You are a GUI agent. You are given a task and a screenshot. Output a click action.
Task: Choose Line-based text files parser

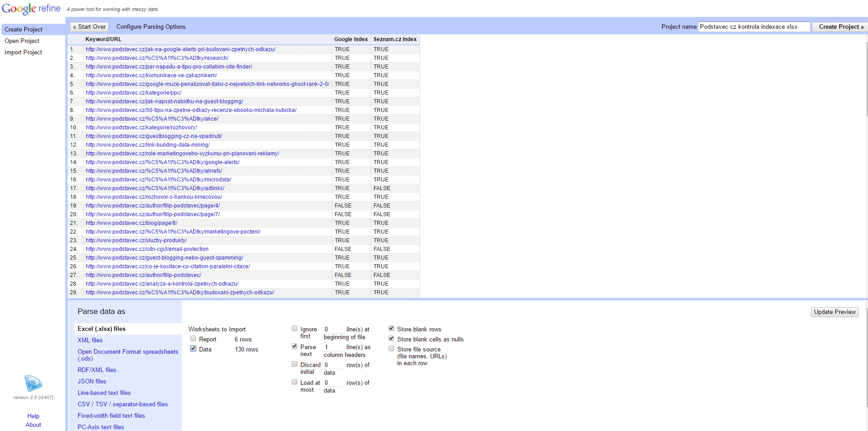point(104,393)
